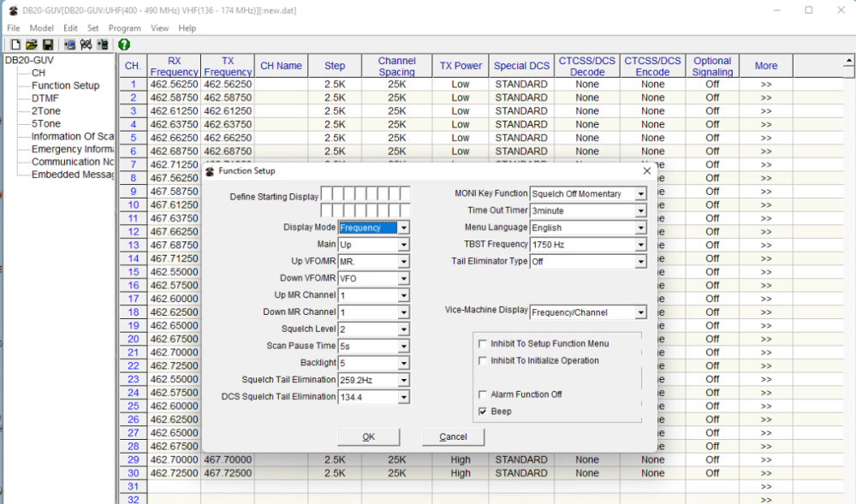This screenshot has width=856, height=504.
Task: Close the Function Setup dialog with X
Action: click(x=646, y=171)
